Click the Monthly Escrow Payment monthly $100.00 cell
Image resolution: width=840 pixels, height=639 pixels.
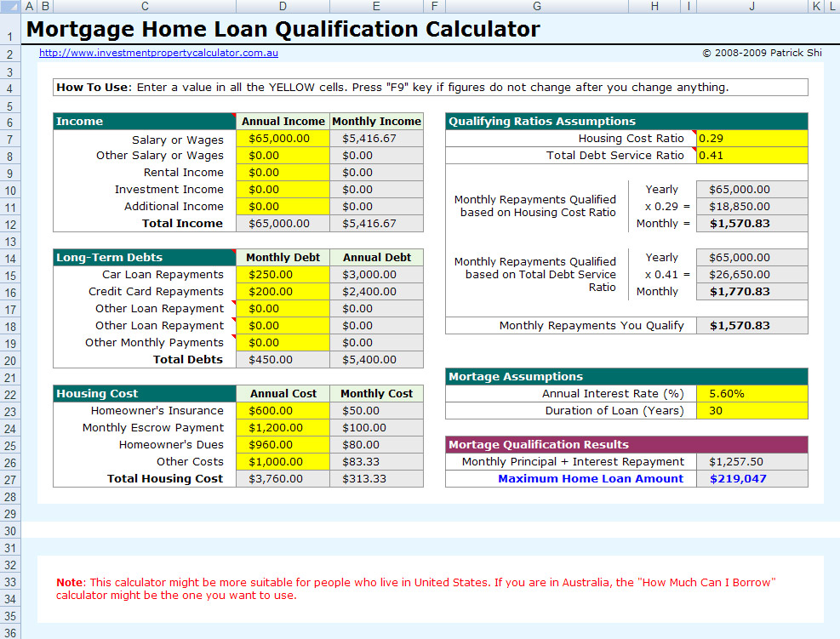377,427
